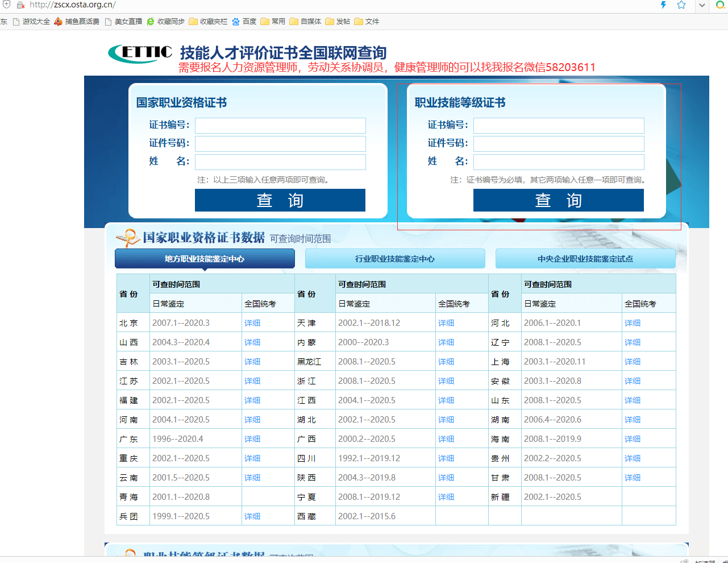Screen dimensions: 728x563
Task: Open 详细 link for 重庆
Action: click(252, 458)
